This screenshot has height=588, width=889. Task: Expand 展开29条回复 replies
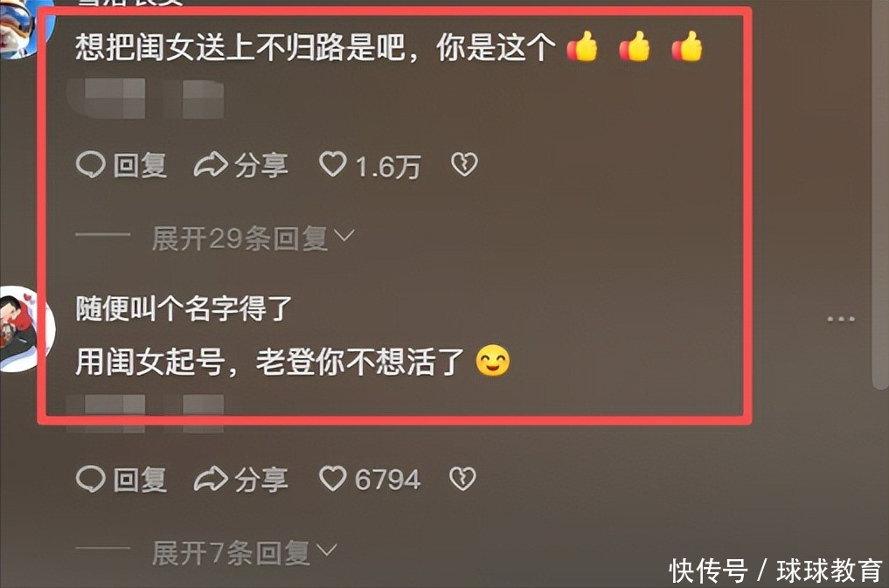(254, 238)
